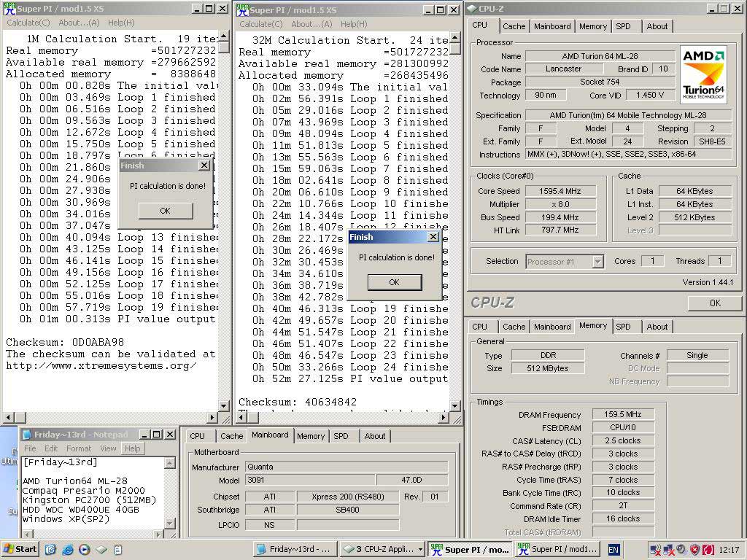Activate the bold Super PI / mo... taskbar button
This screenshot has width=747, height=560.
[470, 550]
